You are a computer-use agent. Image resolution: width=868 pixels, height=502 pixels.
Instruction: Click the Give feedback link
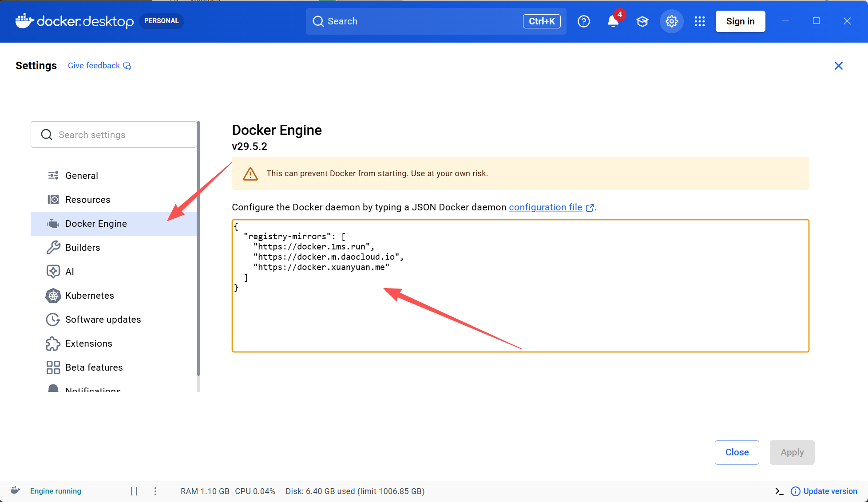(x=94, y=66)
